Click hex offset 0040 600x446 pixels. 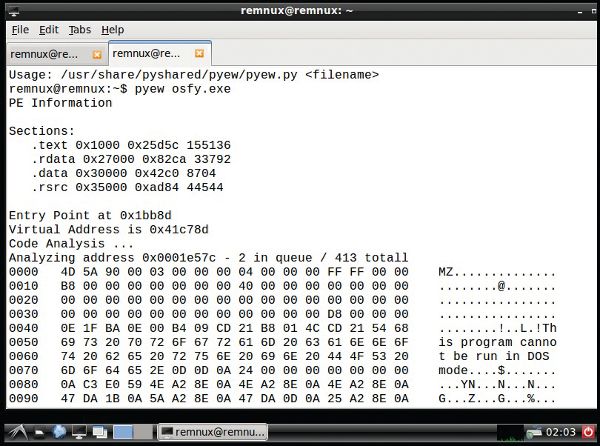[24, 328]
